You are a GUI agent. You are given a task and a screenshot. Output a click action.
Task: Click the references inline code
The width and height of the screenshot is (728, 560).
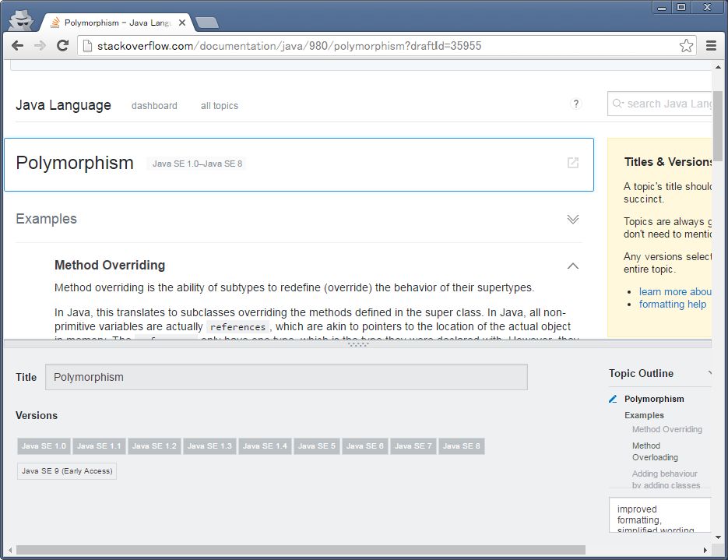[x=237, y=327]
